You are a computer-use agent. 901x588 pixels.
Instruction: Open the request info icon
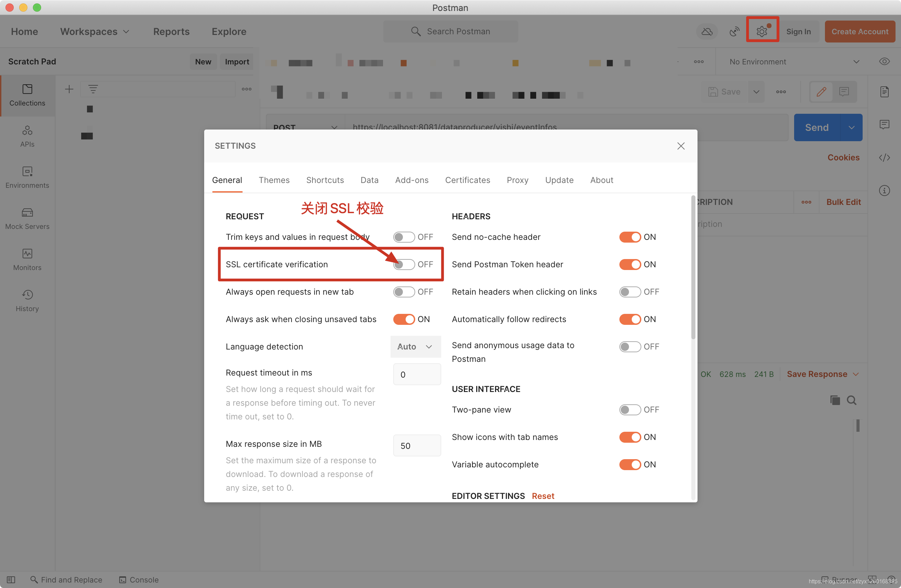tap(884, 190)
